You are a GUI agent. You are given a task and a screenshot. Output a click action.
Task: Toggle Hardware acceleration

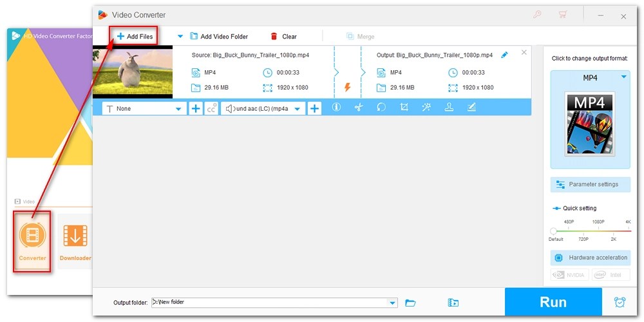pos(590,258)
